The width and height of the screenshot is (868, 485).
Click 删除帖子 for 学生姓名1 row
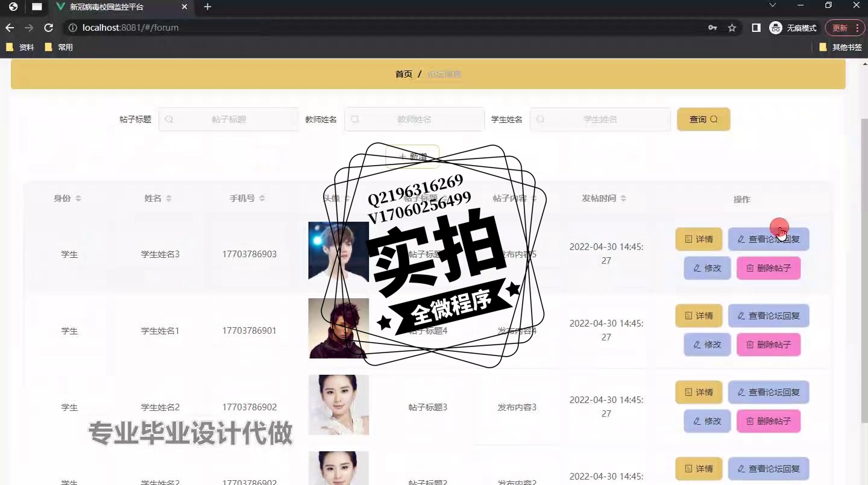click(769, 345)
